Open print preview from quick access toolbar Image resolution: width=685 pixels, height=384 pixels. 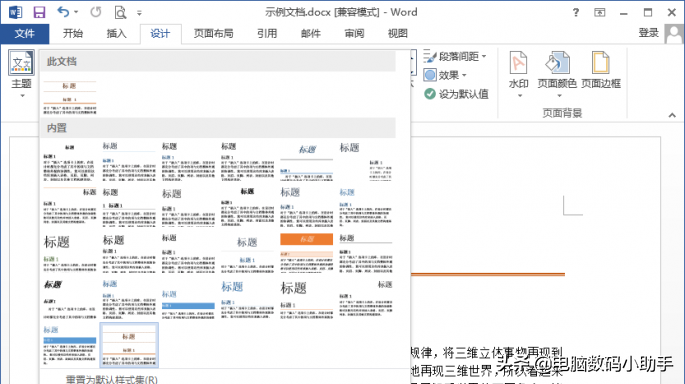pyautogui.click(x=120, y=13)
